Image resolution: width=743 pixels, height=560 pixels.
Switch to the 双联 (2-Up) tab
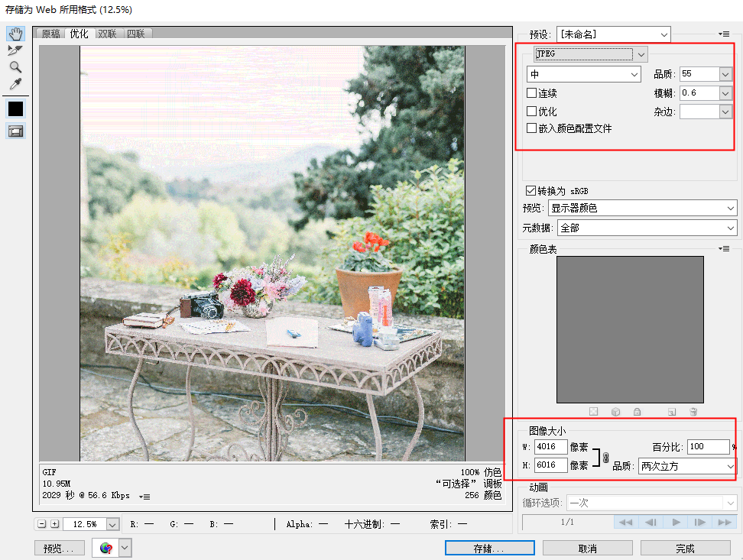point(107,34)
